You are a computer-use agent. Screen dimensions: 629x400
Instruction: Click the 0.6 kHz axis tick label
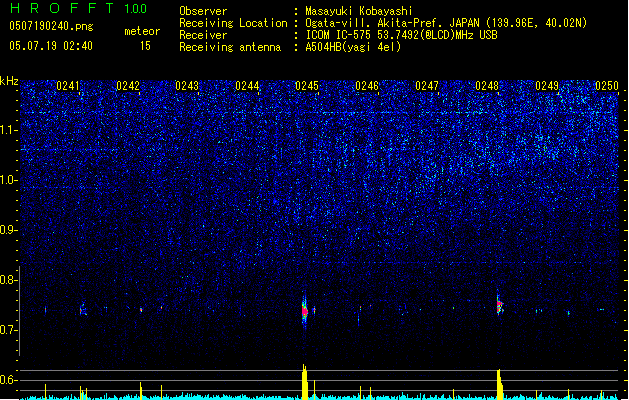point(9,380)
